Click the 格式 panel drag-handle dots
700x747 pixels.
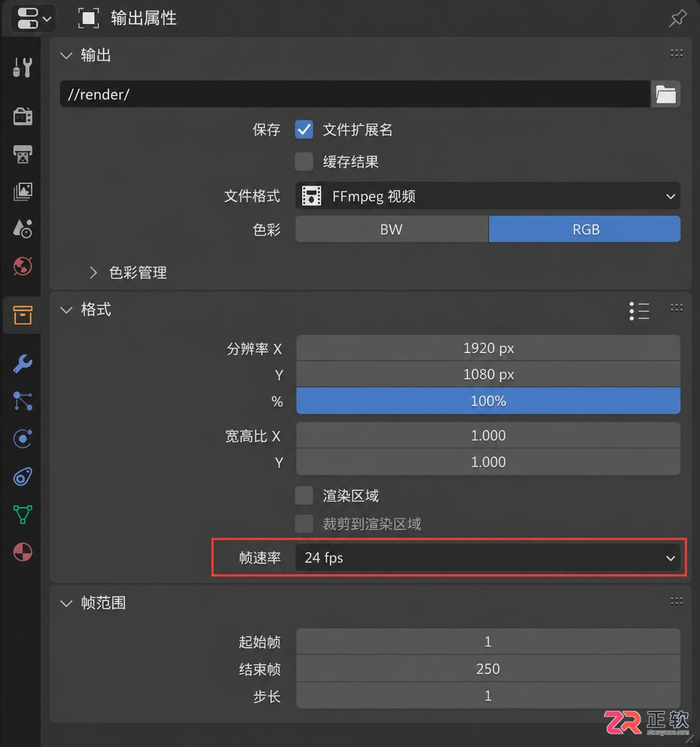click(x=676, y=308)
